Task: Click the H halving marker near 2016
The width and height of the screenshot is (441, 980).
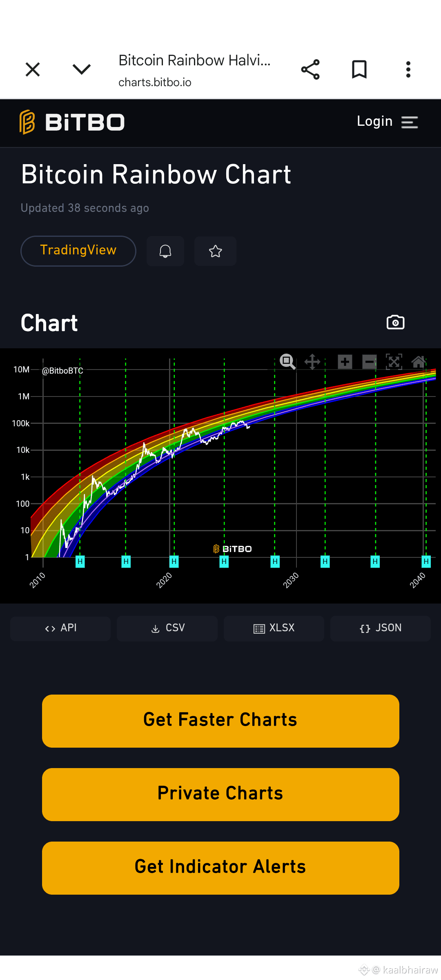Action: (x=126, y=562)
